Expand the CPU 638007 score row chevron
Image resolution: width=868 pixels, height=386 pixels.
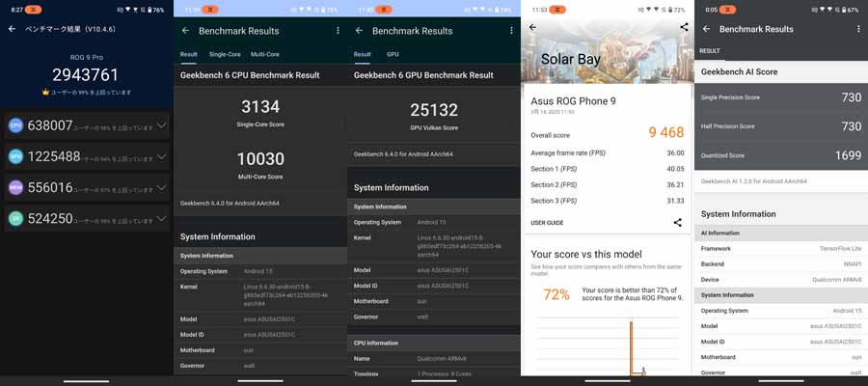[x=161, y=125]
